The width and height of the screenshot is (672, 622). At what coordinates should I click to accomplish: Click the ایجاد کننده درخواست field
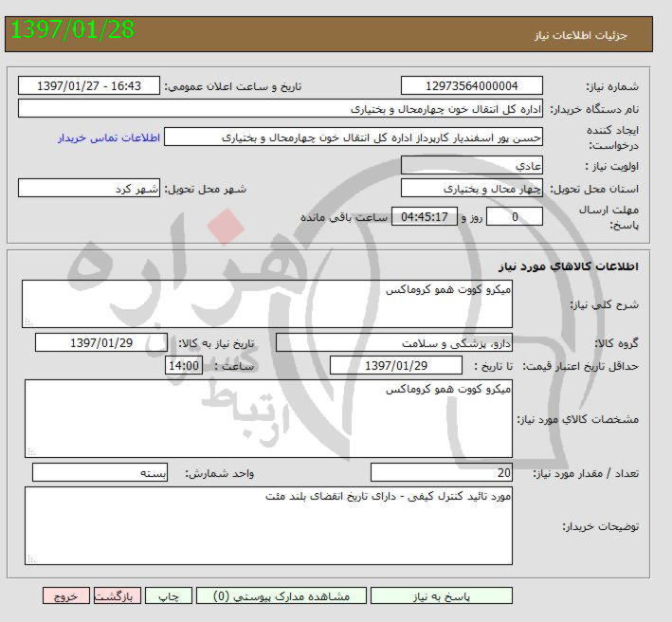point(354,137)
